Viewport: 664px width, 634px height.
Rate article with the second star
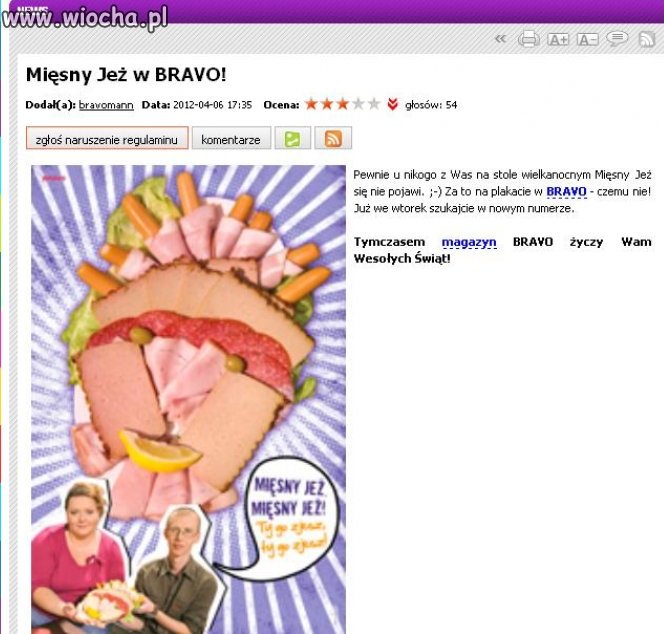(327, 104)
